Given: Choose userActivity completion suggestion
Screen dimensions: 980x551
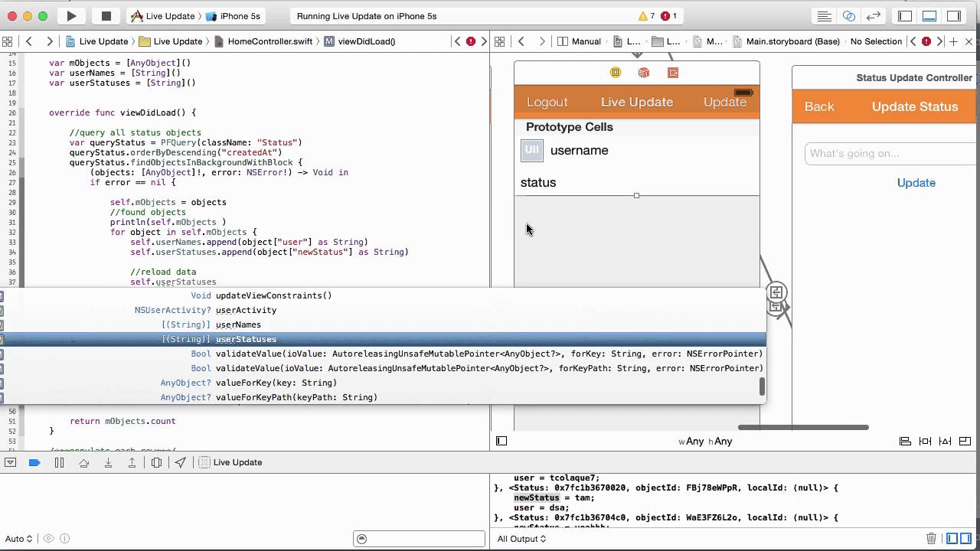Looking at the screenshot, I should [383, 310].
